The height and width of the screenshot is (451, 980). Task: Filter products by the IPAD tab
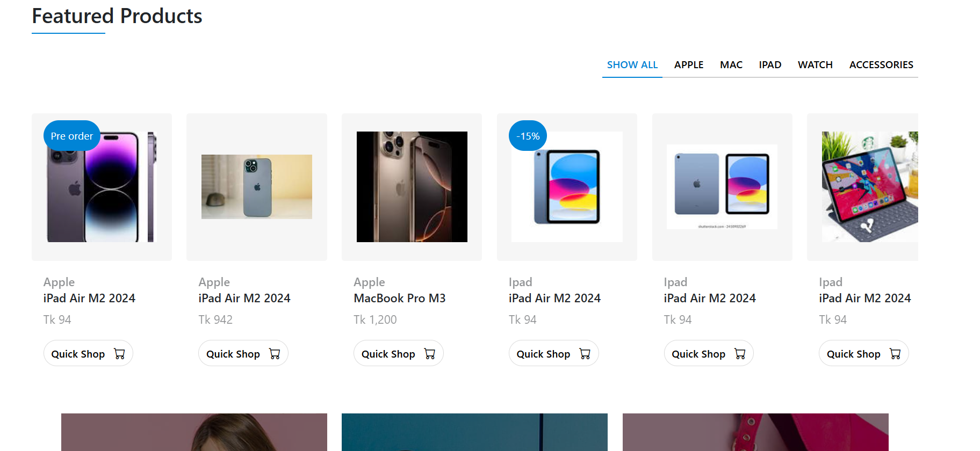(770, 65)
